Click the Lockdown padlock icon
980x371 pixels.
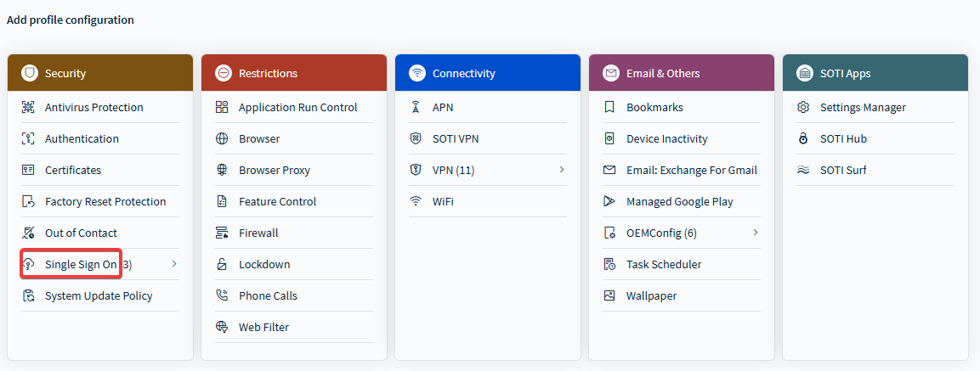222,265
